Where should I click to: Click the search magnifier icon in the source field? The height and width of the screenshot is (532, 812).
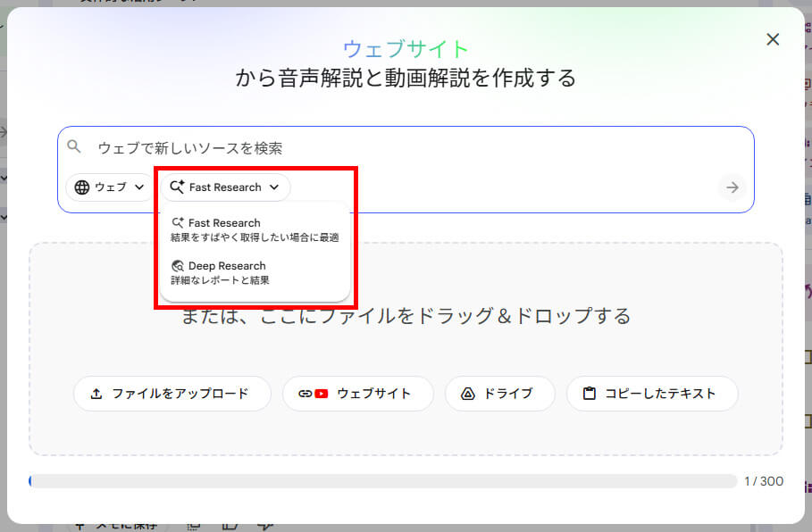pyautogui.click(x=73, y=145)
